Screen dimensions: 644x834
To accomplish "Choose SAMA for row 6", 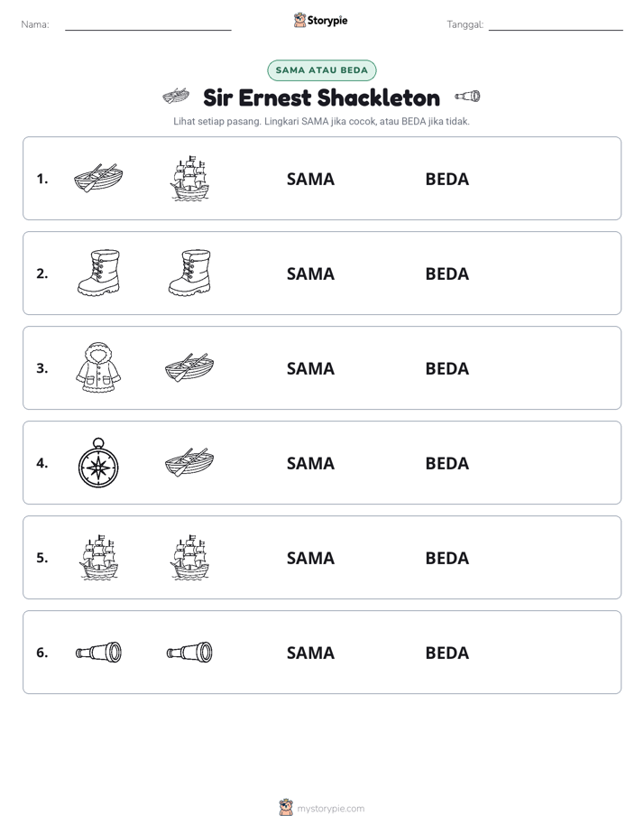I will (x=310, y=653).
